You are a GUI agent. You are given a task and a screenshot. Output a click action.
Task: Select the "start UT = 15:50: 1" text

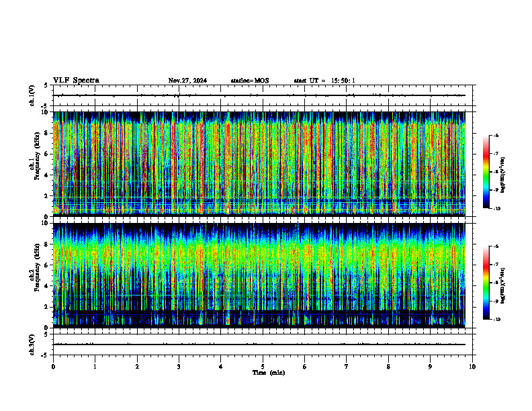[x=324, y=81]
